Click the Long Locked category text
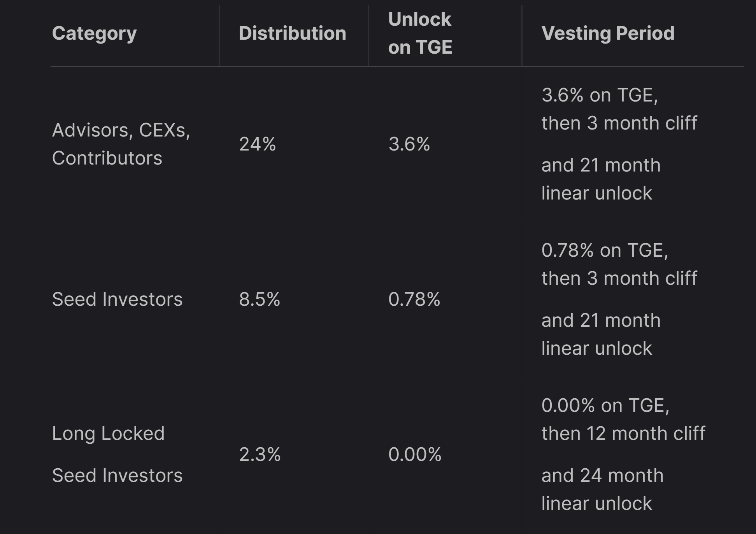756x534 pixels. [x=108, y=434]
